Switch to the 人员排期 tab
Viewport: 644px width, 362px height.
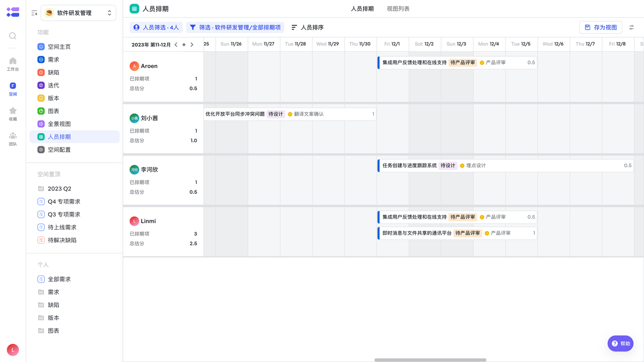tap(362, 9)
